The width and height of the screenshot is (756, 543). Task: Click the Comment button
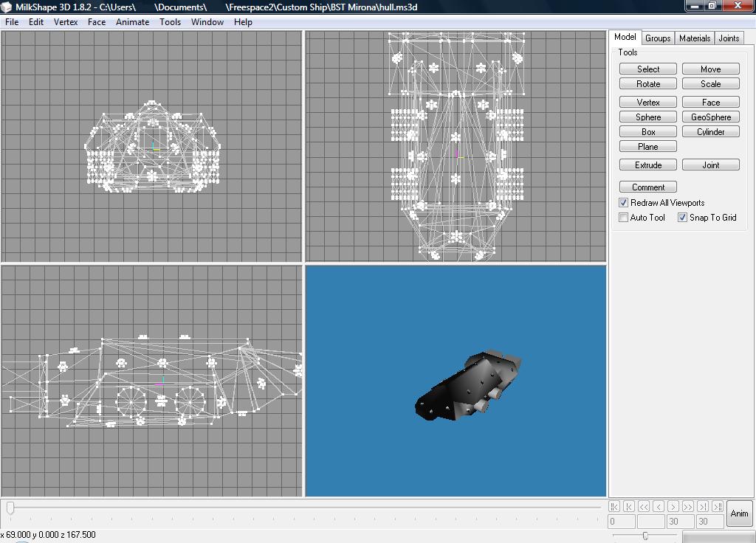[x=648, y=187]
